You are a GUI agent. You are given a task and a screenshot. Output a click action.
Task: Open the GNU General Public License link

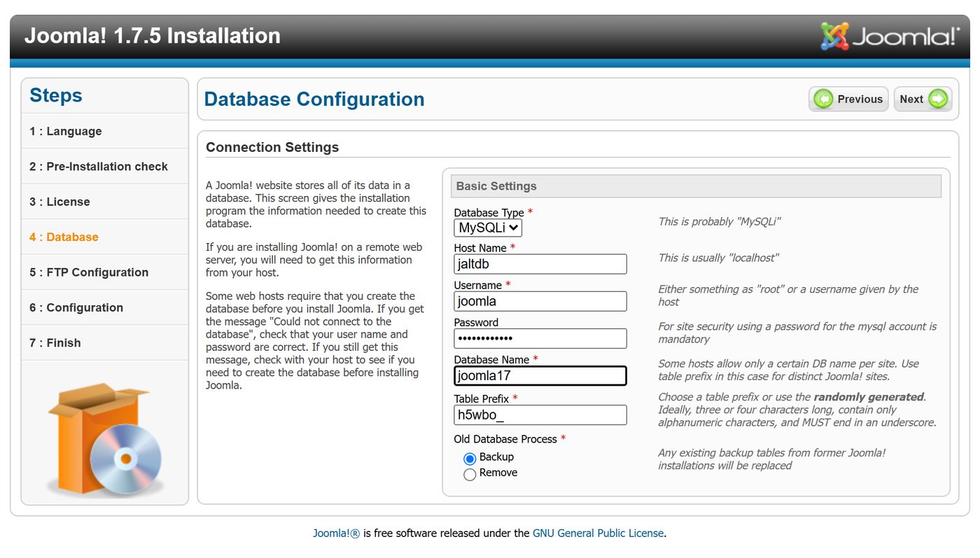click(598, 533)
